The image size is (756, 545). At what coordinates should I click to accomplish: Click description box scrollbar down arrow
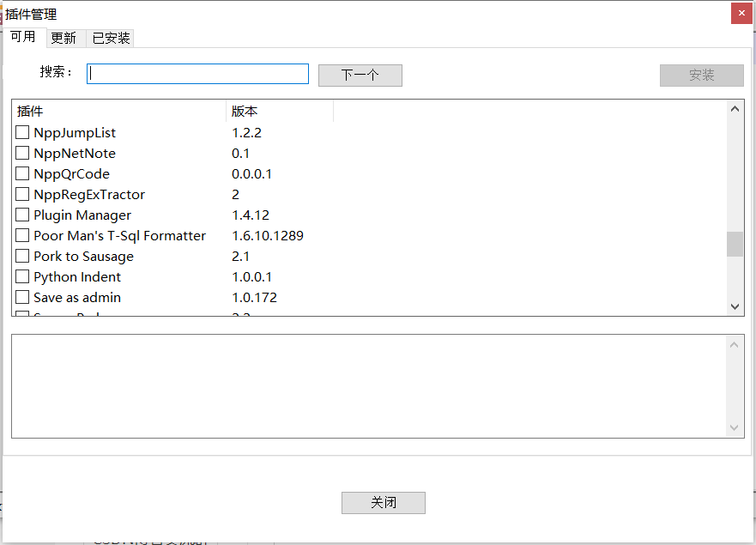click(x=735, y=427)
